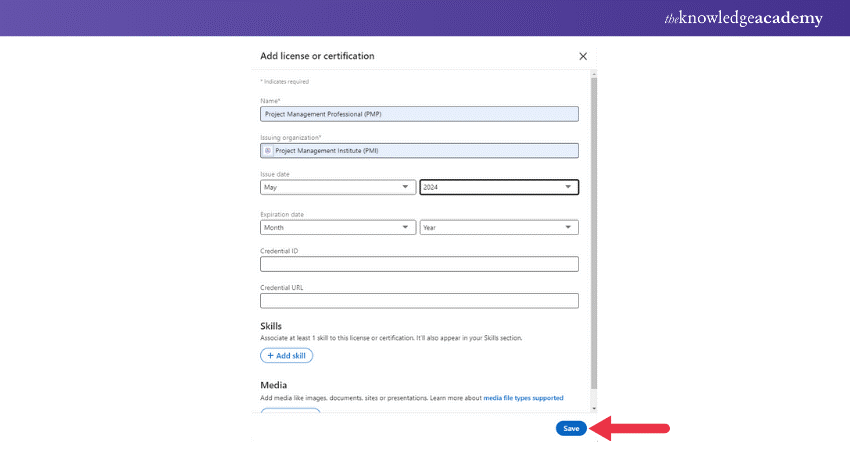Save the license or certification

click(x=571, y=428)
